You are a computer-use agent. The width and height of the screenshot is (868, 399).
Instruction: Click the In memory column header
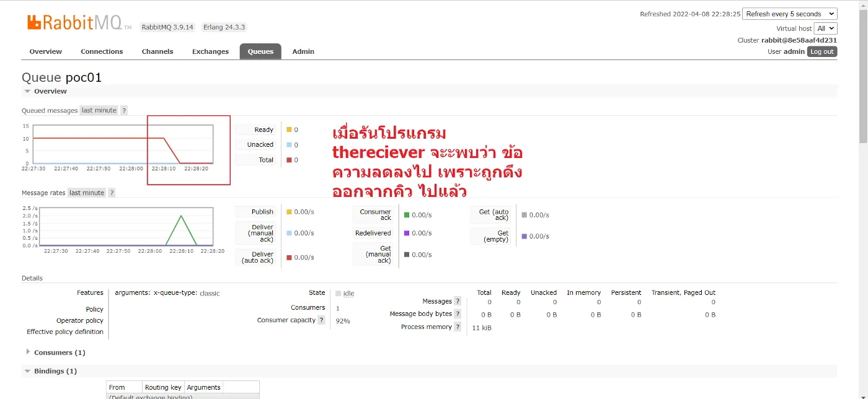tap(583, 292)
